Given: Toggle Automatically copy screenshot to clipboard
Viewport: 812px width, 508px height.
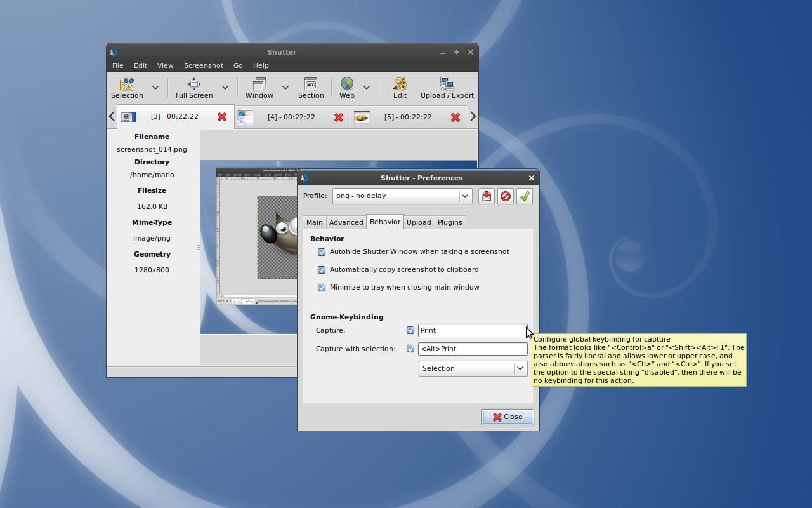Looking at the screenshot, I should [322, 270].
